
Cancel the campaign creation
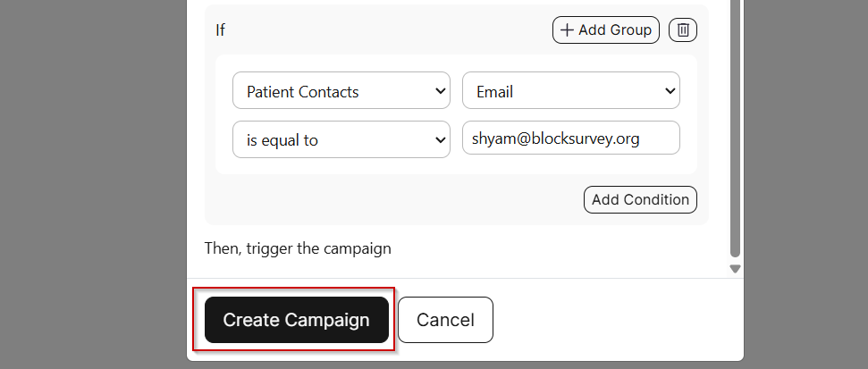pyautogui.click(x=445, y=320)
